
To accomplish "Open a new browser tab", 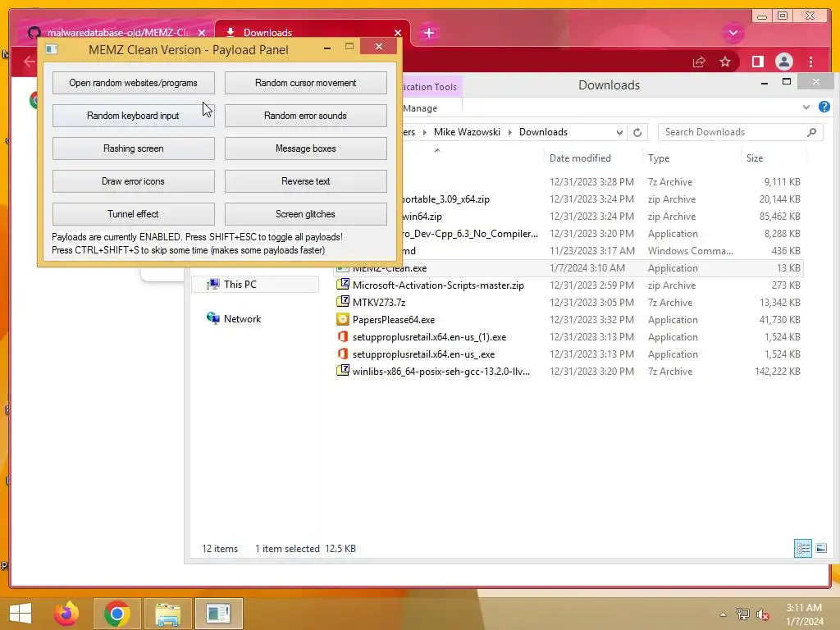I will [x=428, y=33].
